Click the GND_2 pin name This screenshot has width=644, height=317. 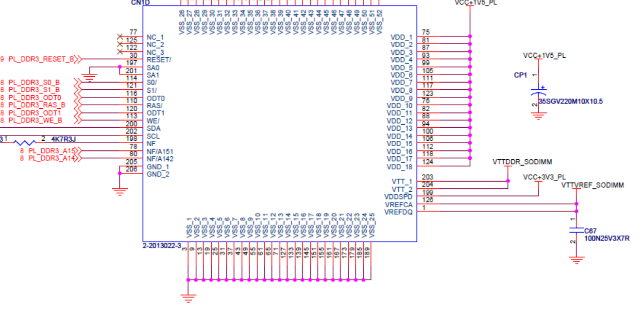[x=157, y=174]
